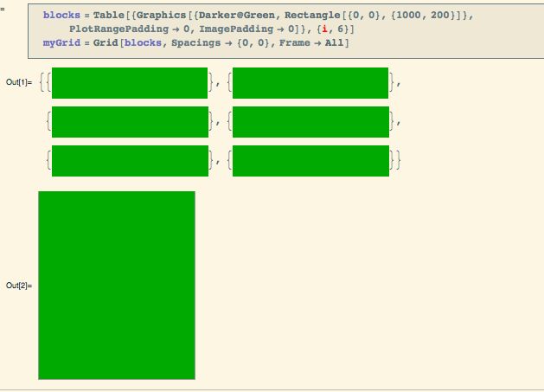
Task: Select the large green grid output graphic
Action: (x=117, y=285)
